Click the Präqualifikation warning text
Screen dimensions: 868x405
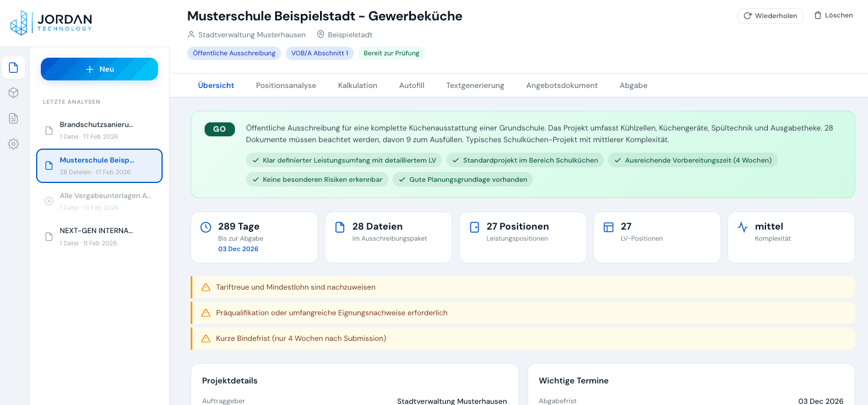[332, 313]
